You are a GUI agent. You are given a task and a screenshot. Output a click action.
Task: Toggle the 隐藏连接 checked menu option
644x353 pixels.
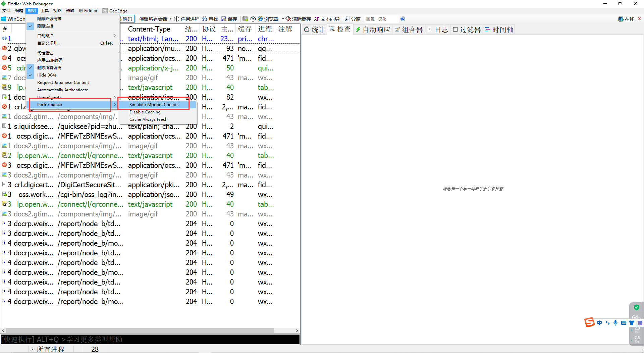coord(45,26)
